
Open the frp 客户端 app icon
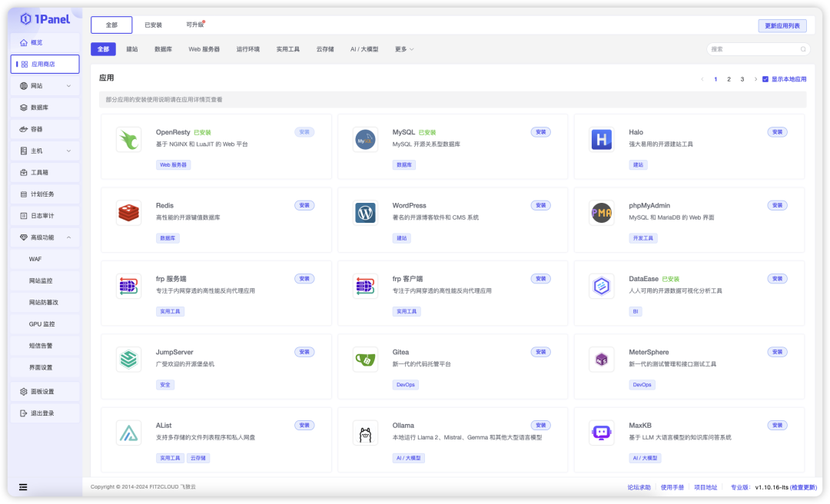[x=365, y=287]
